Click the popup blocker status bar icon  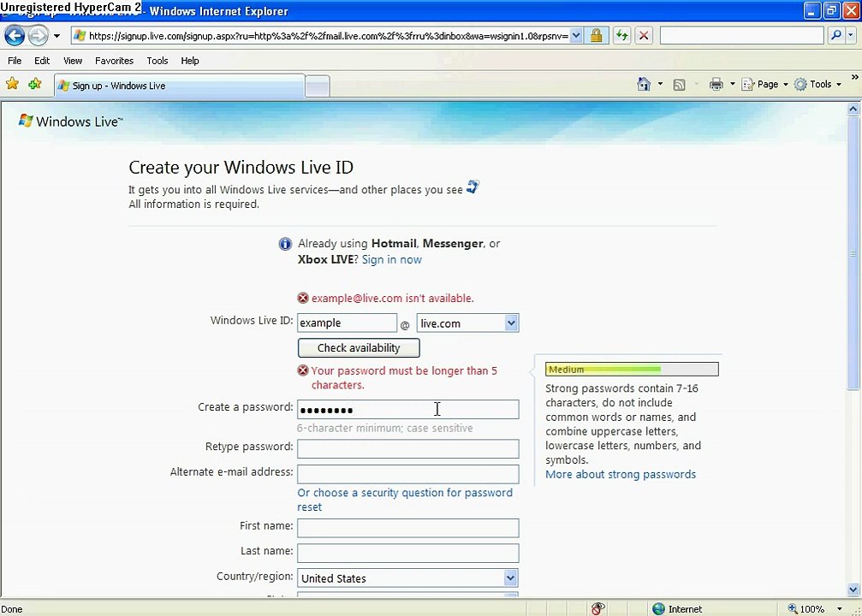coord(598,608)
